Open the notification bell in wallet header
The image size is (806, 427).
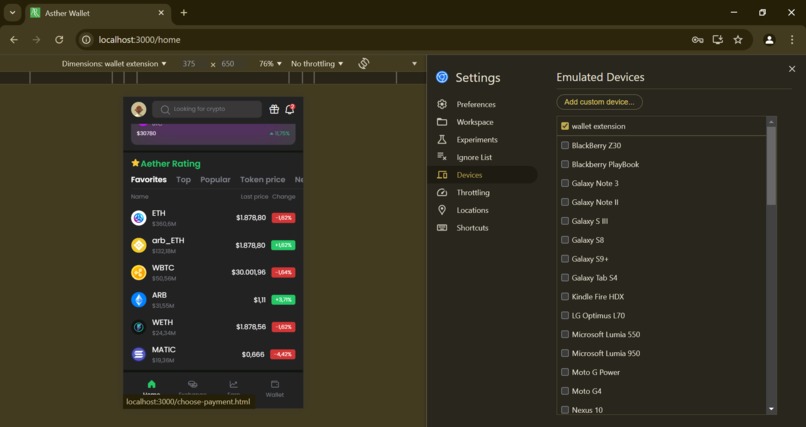(x=289, y=109)
